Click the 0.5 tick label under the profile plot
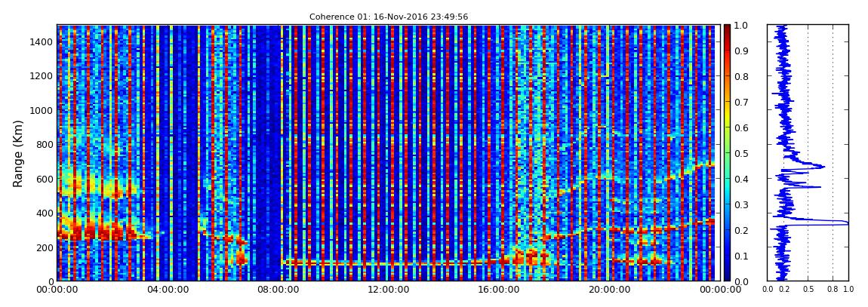Viewport: 868px width, 307px height. pos(808,290)
